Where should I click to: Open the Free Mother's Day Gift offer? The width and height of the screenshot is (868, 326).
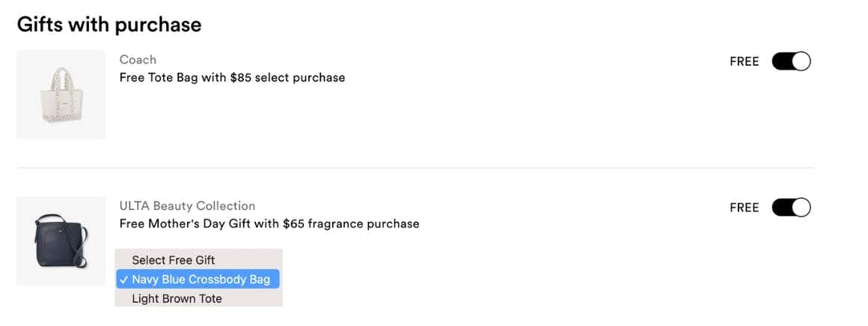(x=269, y=223)
